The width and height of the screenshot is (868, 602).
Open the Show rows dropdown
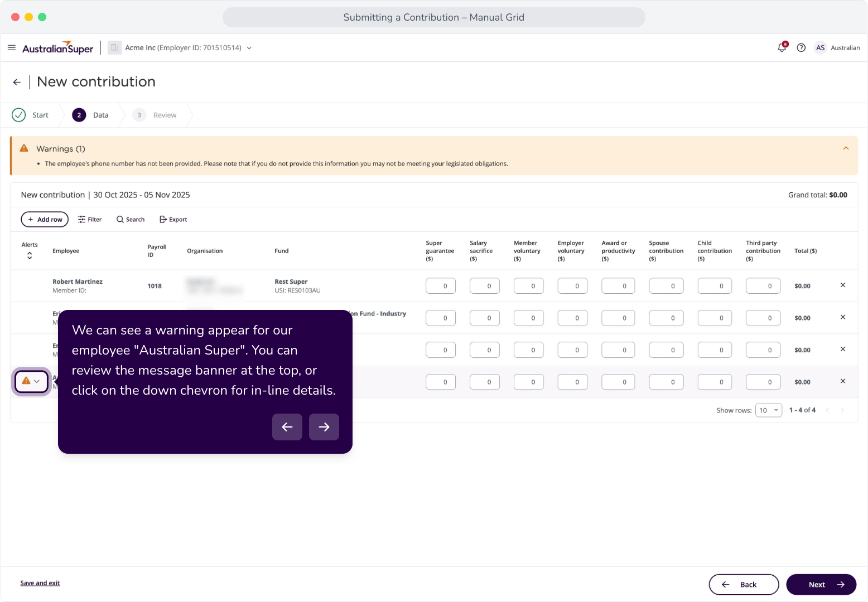coord(769,410)
